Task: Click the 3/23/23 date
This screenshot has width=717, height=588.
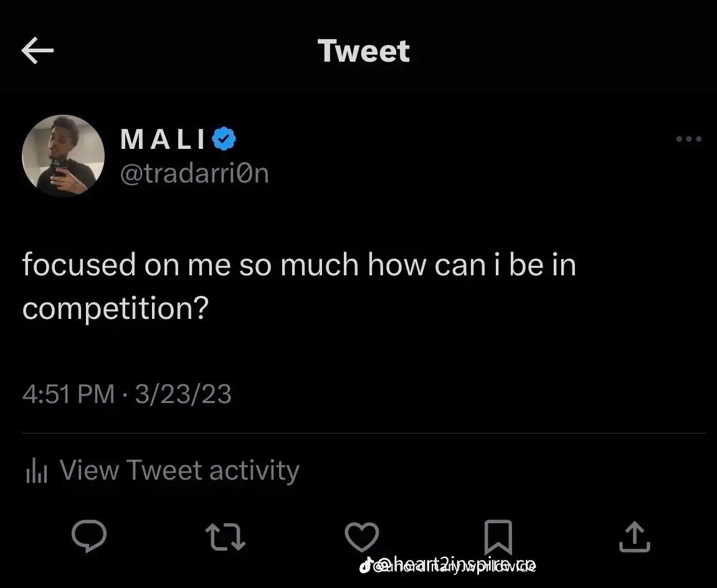Action: click(183, 394)
